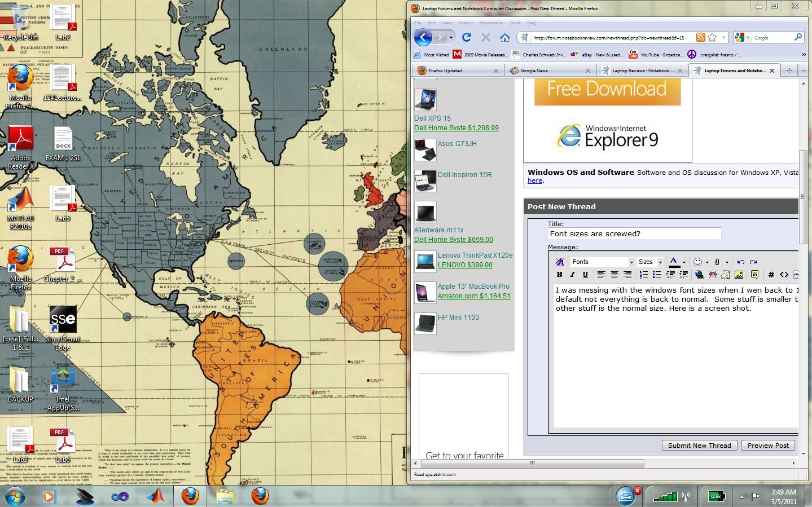Click the Insert Image icon

coord(739,275)
